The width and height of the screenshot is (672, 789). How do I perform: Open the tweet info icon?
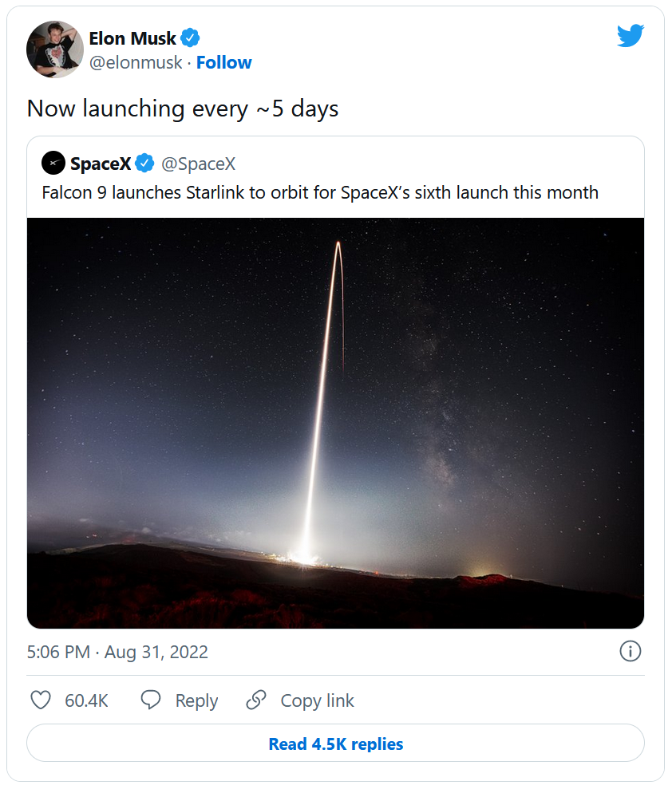pos(630,652)
